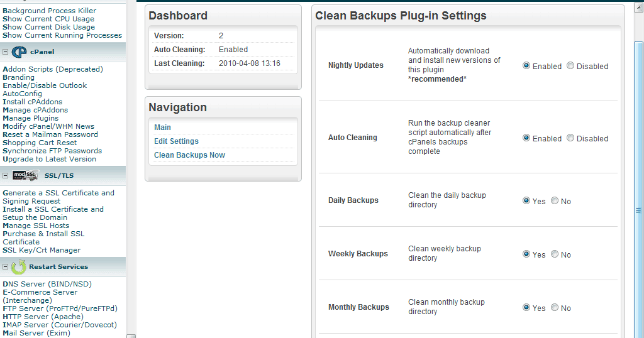Select Yes for Daily Backups
This screenshot has width=644, height=338.
(526, 200)
